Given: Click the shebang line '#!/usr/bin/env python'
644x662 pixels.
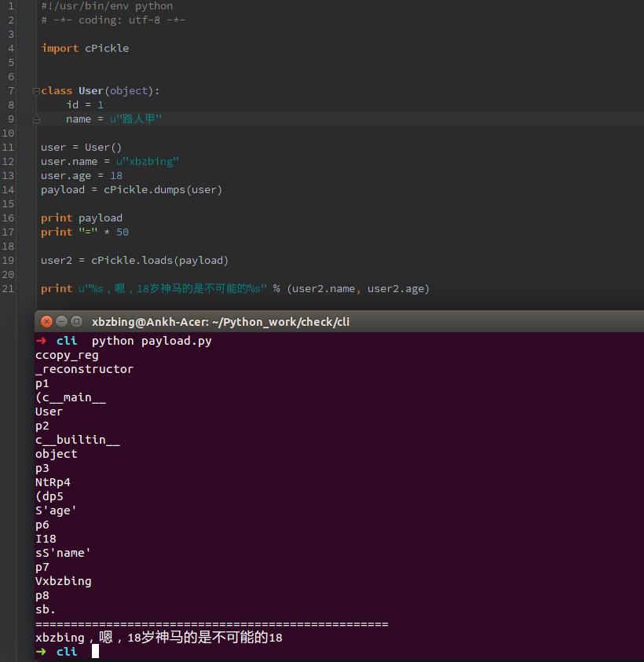Looking at the screenshot, I should tap(108, 6).
